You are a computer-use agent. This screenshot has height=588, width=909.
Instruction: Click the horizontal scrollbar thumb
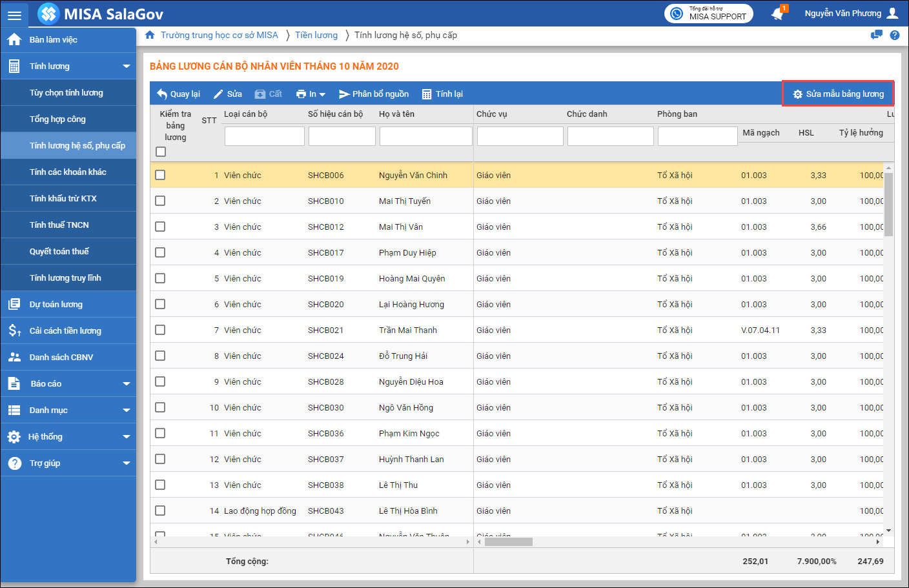[508, 542]
